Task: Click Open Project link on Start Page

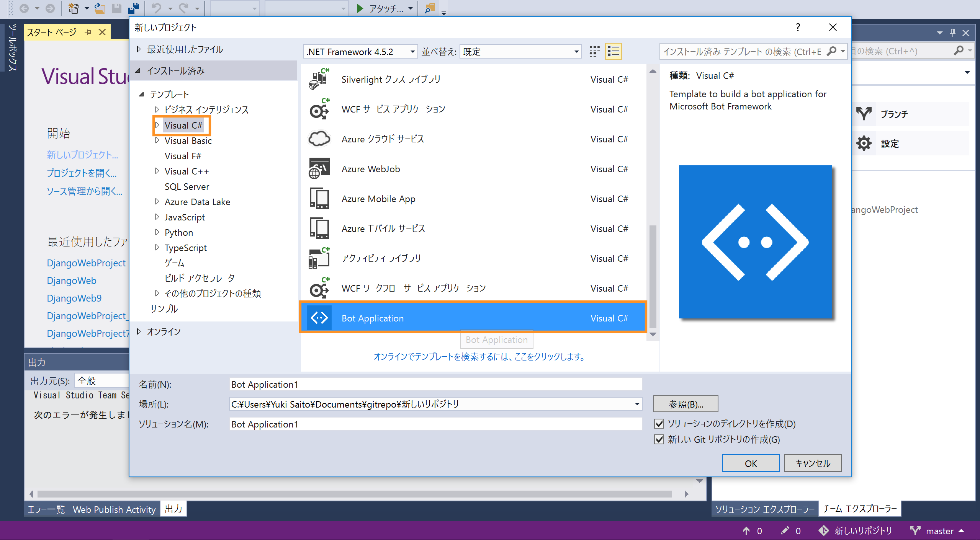Action: [x=82, y=173]
